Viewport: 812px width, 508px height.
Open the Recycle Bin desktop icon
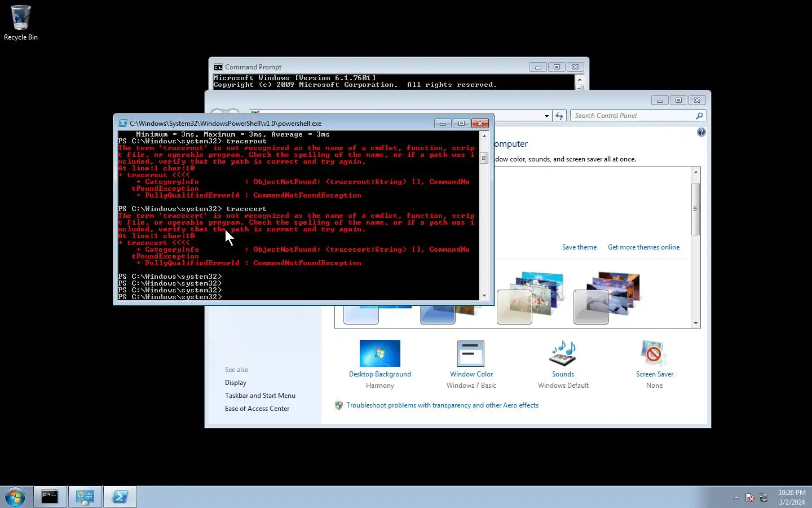tap(21, 23)
